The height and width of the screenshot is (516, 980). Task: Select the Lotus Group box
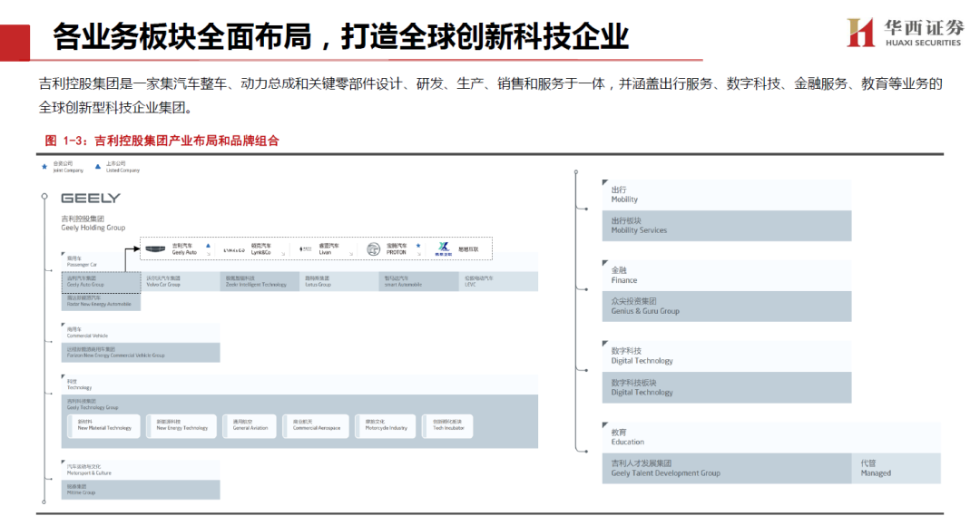pos(339,282)
